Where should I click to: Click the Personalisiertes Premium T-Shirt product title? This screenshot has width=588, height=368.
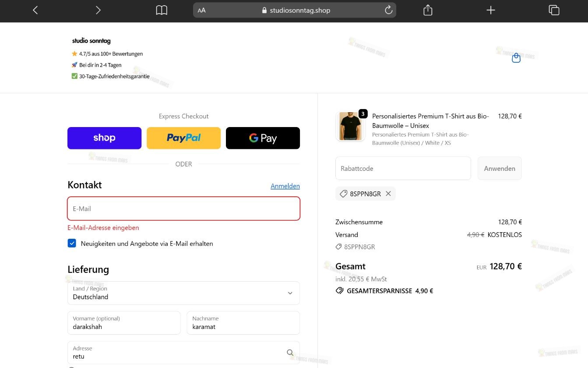(430, 121)
